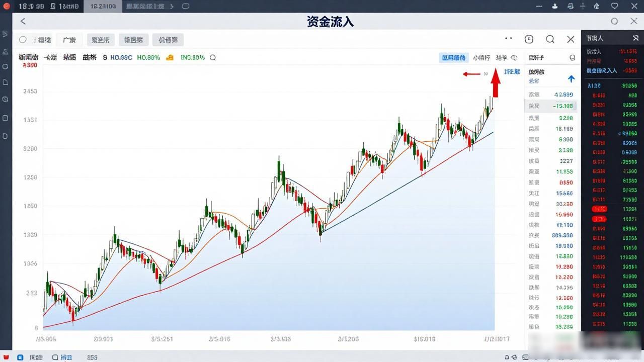Add new item with title bar plus icon

(x=583, y=6)
